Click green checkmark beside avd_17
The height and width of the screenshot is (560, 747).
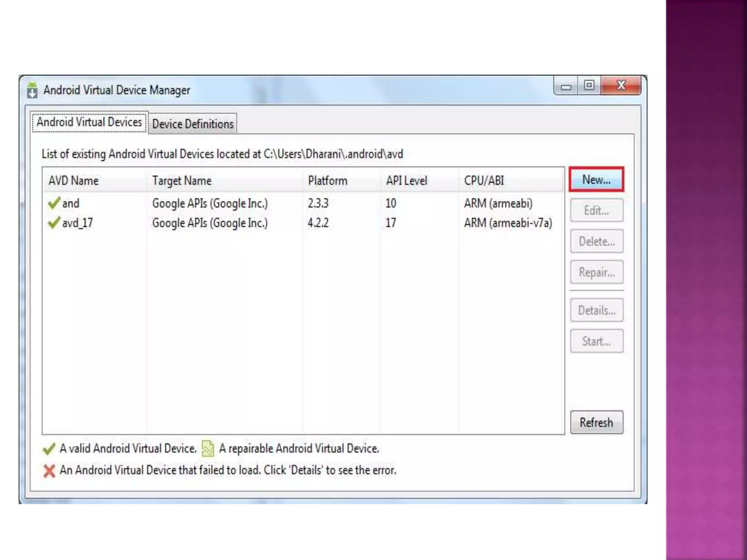(54, 223)
